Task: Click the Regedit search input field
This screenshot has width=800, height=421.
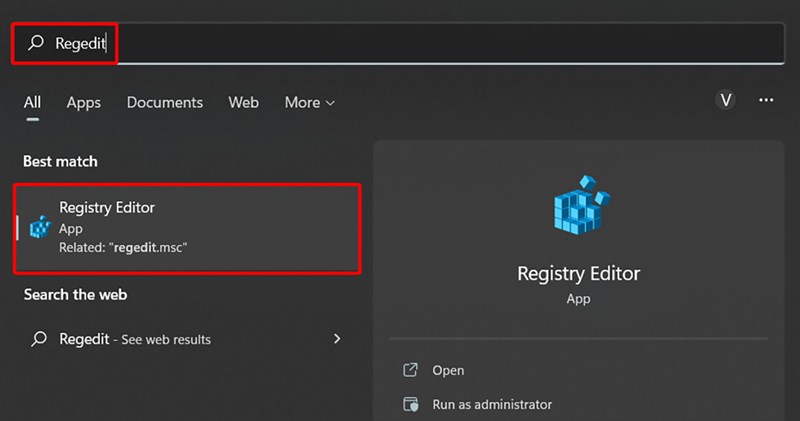Action: [398, 43]
